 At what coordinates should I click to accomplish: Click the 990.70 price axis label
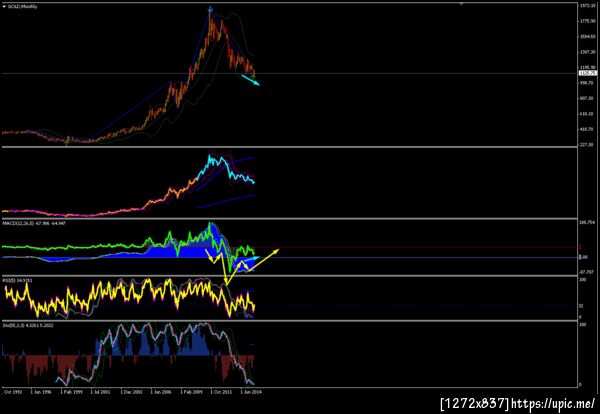[587, 83]
